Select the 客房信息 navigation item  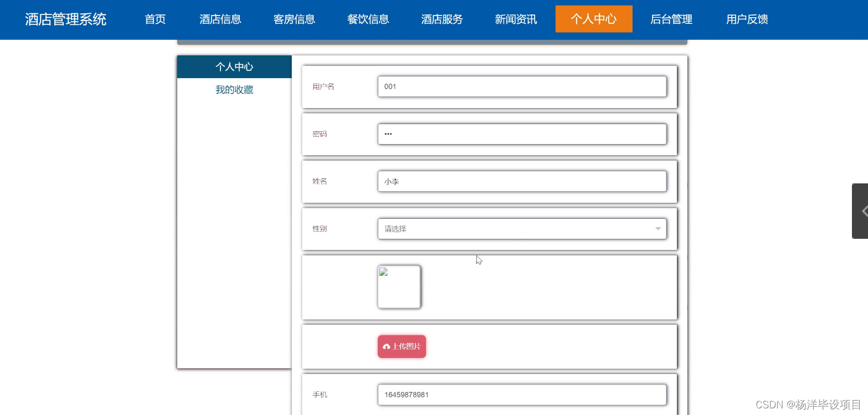tap(294, 19)
